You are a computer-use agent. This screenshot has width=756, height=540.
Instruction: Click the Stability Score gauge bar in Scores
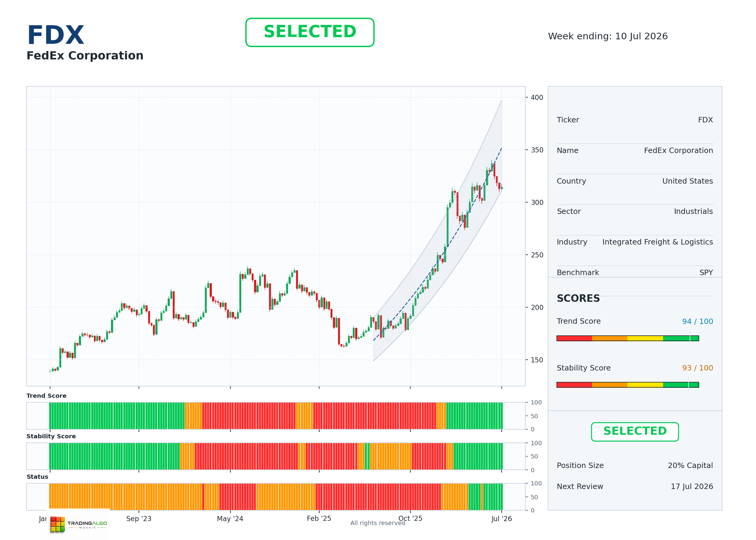(x=628, y=385)
